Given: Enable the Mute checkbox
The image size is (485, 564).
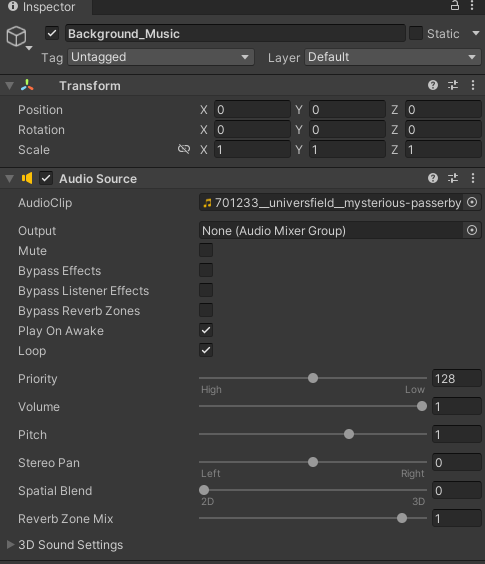Looking at the screenshot, I should [206, 250].
